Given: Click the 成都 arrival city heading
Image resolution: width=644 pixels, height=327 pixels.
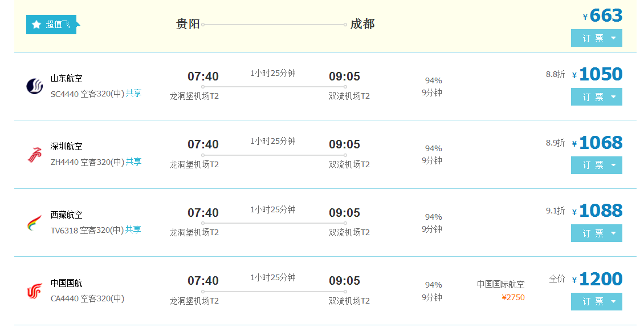Looking at the screenshot, I should [x=362, y=25].
